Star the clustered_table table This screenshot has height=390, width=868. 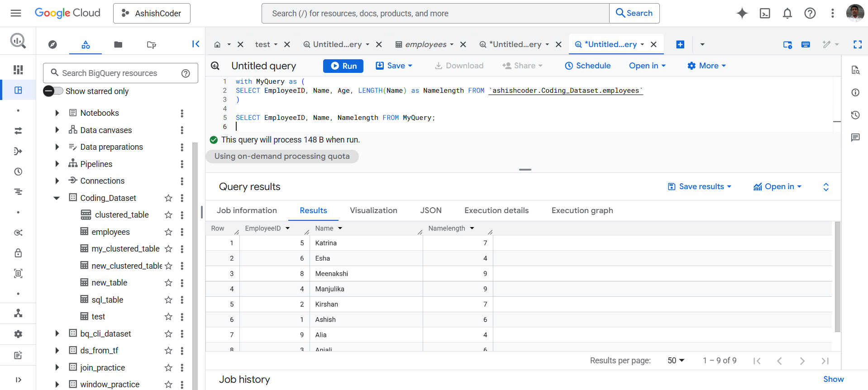[x=168, y=215]
